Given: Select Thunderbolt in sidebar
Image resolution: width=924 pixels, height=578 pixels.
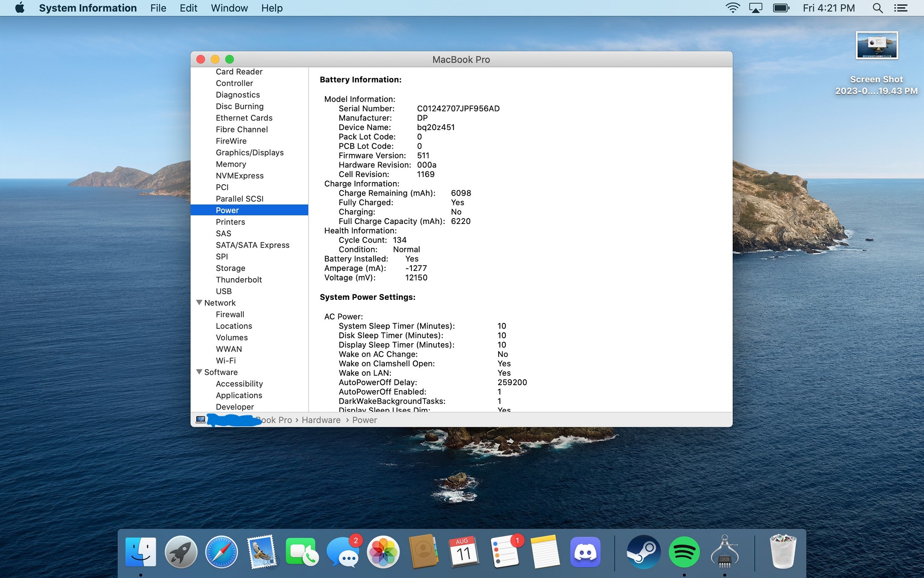Looking at the screenshot, I should [x=239, y=280].
